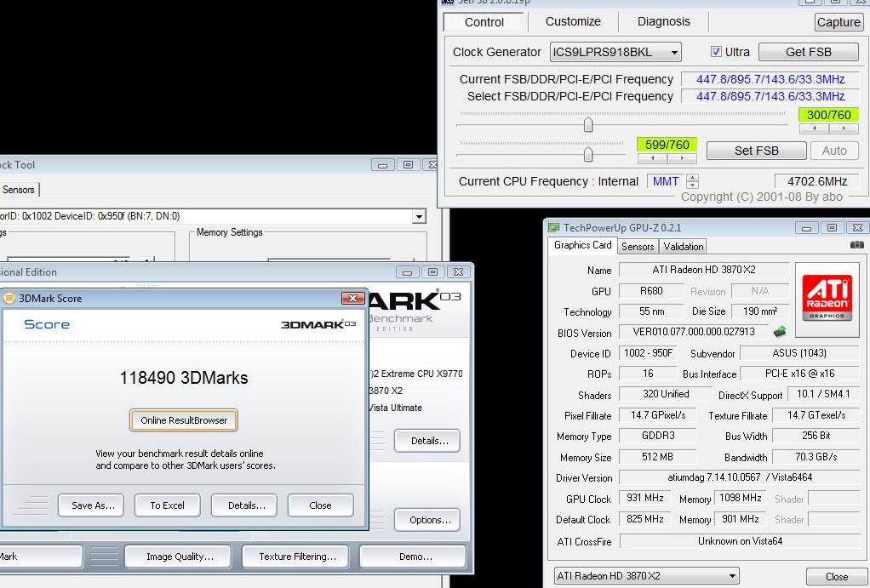870x588 pixels.
Task: Open GPU-Z Validation tab
Action: [x=683, y=246]
